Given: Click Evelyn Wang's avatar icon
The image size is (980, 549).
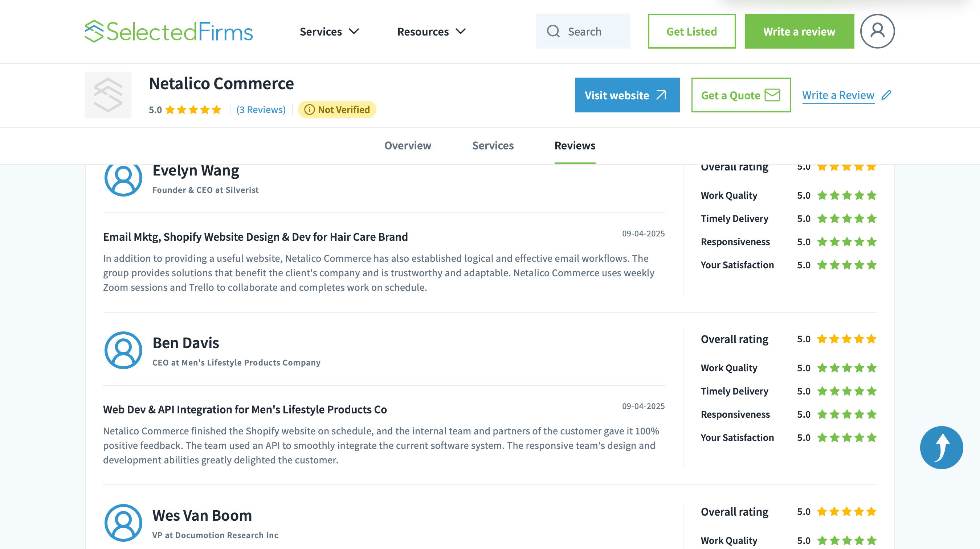Looking at the screenshot, I should pos(123,178).
